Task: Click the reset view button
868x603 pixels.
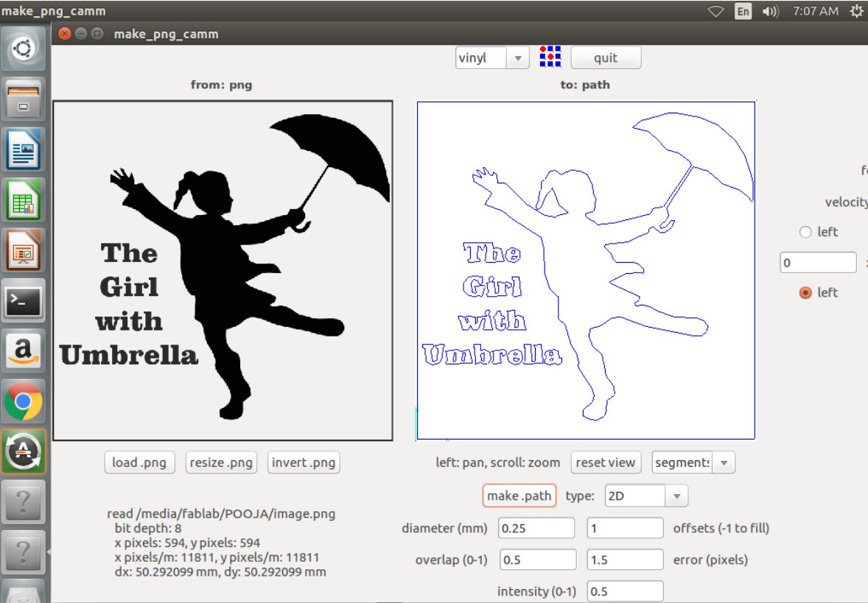Action: click(606, 462)
